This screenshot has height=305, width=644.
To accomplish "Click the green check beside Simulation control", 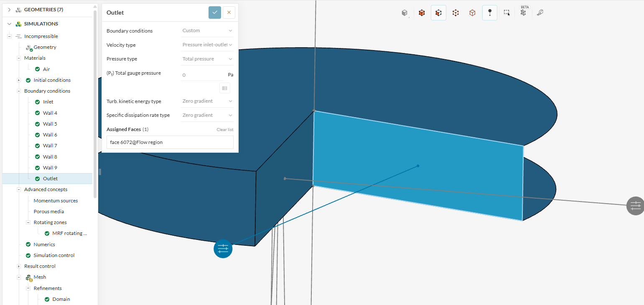I will pyautogui.click(x=28, y=255).
